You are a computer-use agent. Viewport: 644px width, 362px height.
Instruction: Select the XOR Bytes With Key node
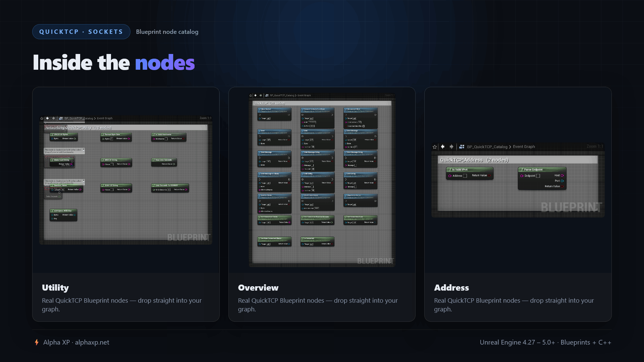[x=63, y=215]
